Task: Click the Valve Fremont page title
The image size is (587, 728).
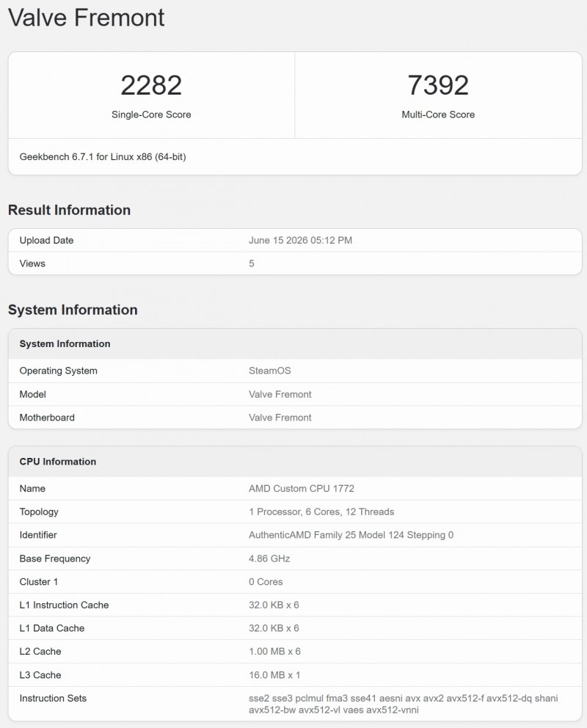Action: click(87, 18)
